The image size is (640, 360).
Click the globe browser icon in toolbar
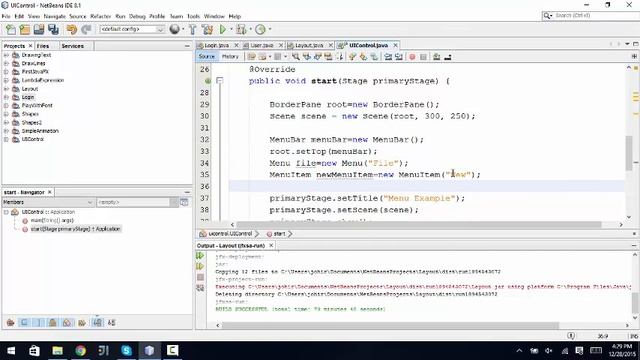point(175,29)
